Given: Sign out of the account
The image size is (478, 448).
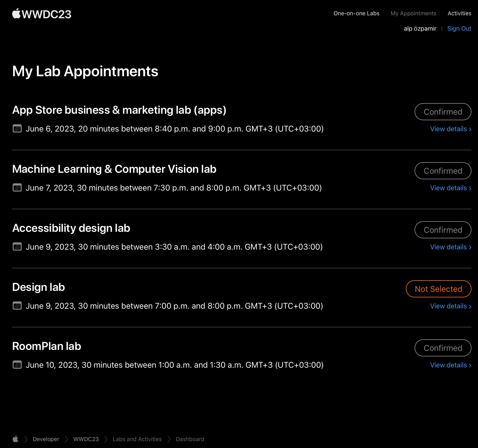Looking at the screenshot, I should point(459,28).
